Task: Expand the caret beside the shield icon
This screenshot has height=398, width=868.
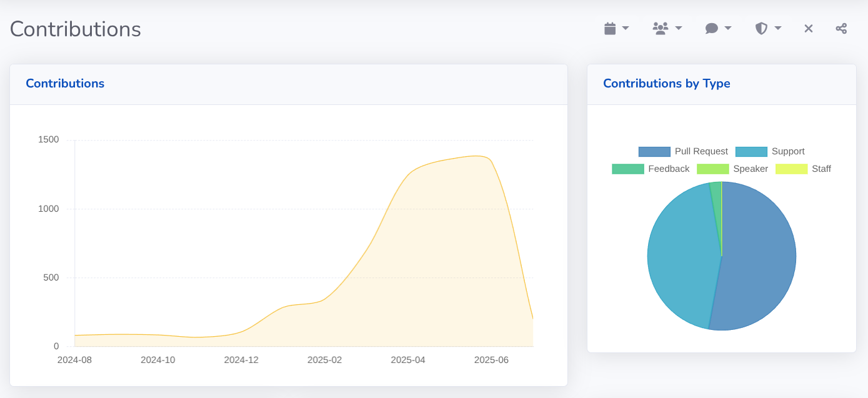Action: click(x=778, y=29)
